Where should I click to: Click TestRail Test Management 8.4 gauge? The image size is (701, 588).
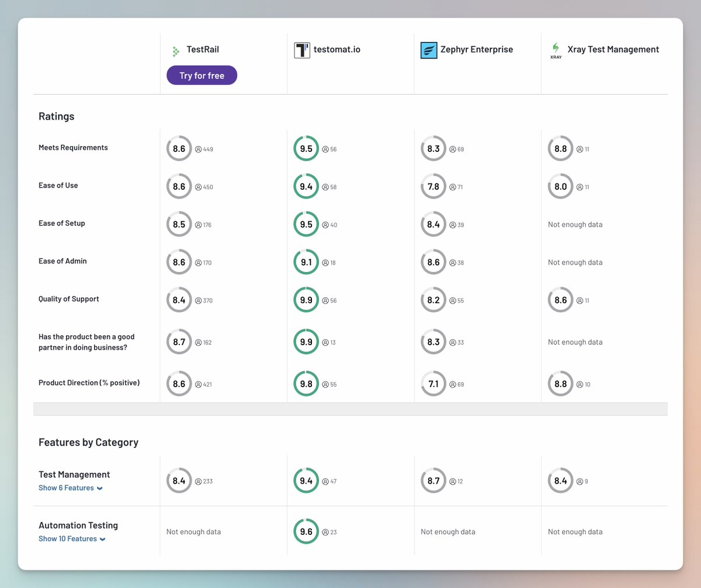click(x=179, y=481)
